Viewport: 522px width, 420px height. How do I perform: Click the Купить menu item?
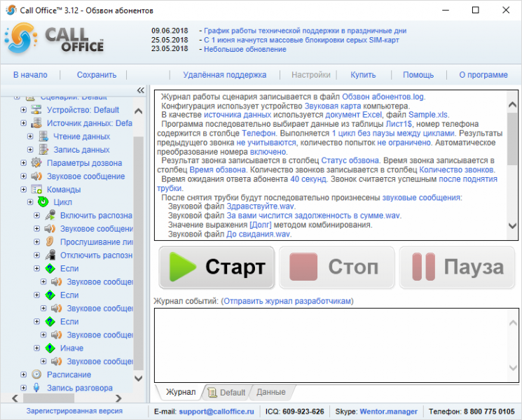coord(363,75)
